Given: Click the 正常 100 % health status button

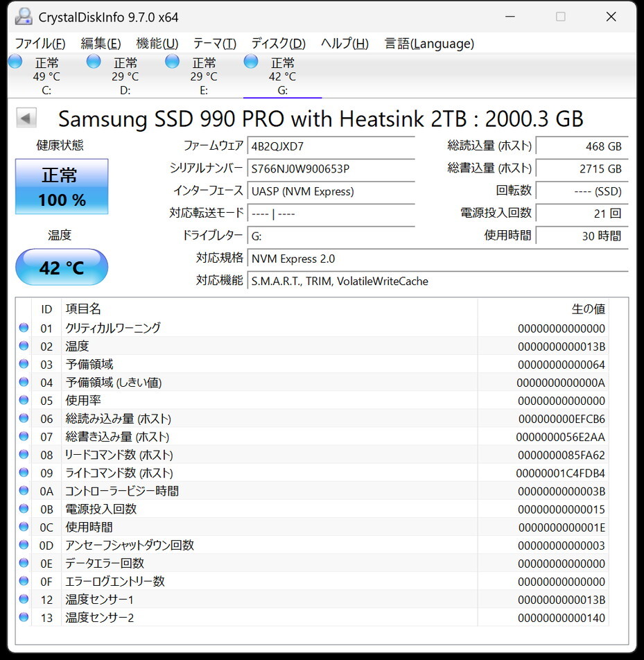Looking at the screenshot, I should click(62, 186).
